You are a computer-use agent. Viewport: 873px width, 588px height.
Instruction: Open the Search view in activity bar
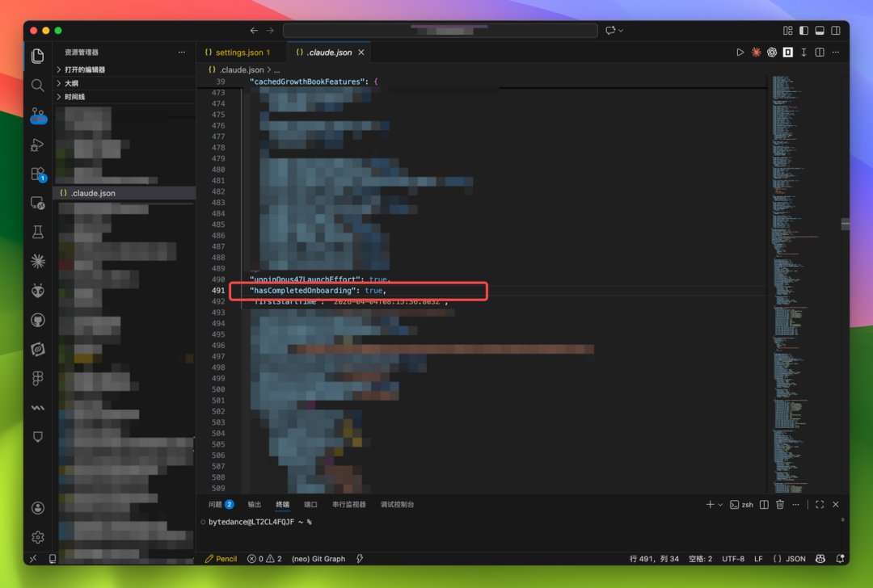click(x=37, y=85)
